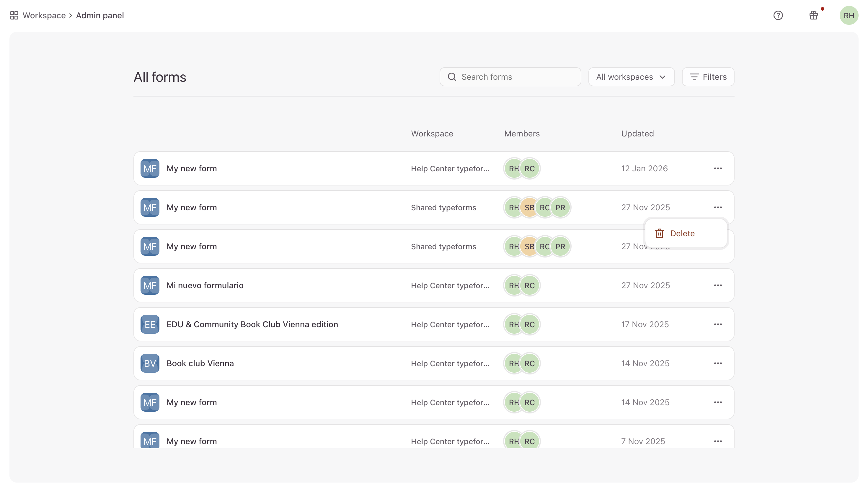The width and height of the screenshot is (868, 492).
Task: Click the gift icon with notification dot
Action: tap(813, 15)
